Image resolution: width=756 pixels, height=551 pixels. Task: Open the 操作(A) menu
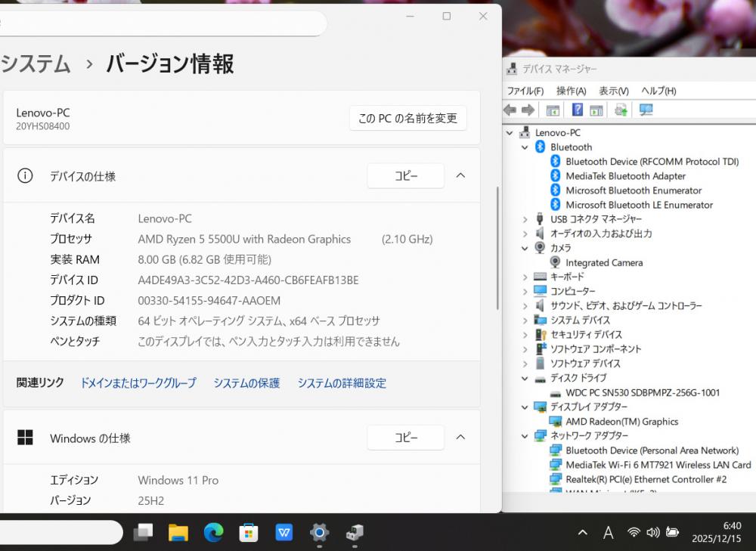(571, 91)
